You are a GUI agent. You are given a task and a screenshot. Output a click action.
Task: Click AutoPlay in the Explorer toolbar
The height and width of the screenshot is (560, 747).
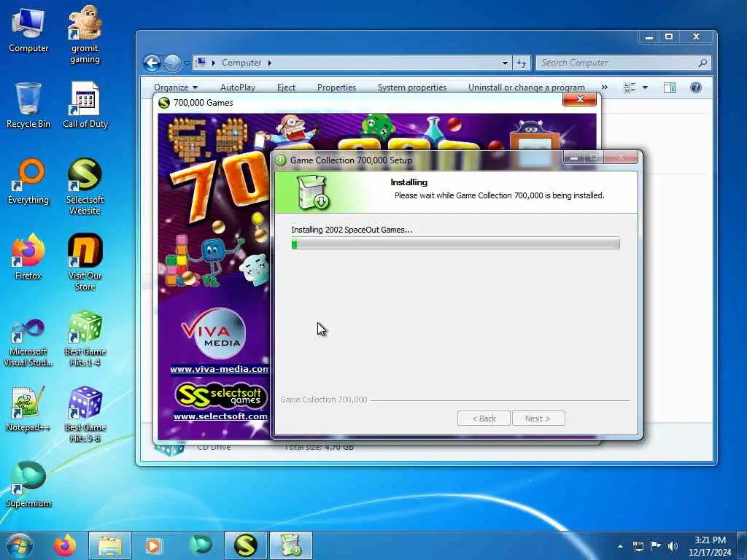point(238,87)
